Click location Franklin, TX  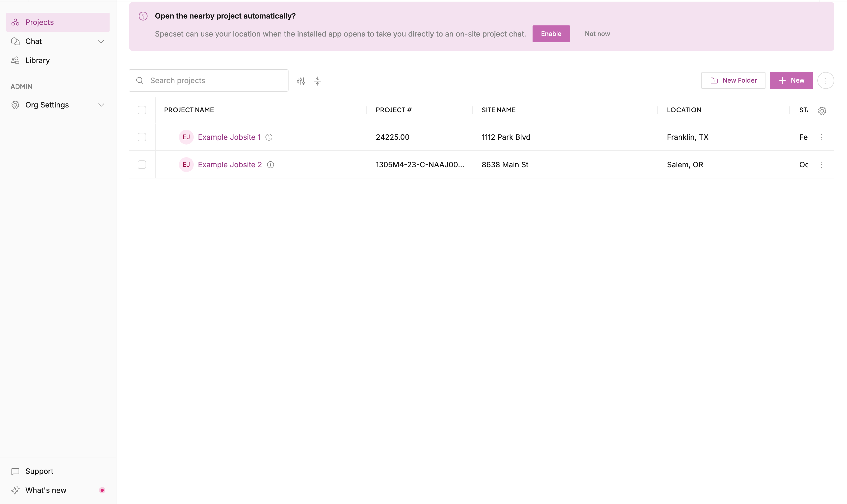tap(687, 137)
